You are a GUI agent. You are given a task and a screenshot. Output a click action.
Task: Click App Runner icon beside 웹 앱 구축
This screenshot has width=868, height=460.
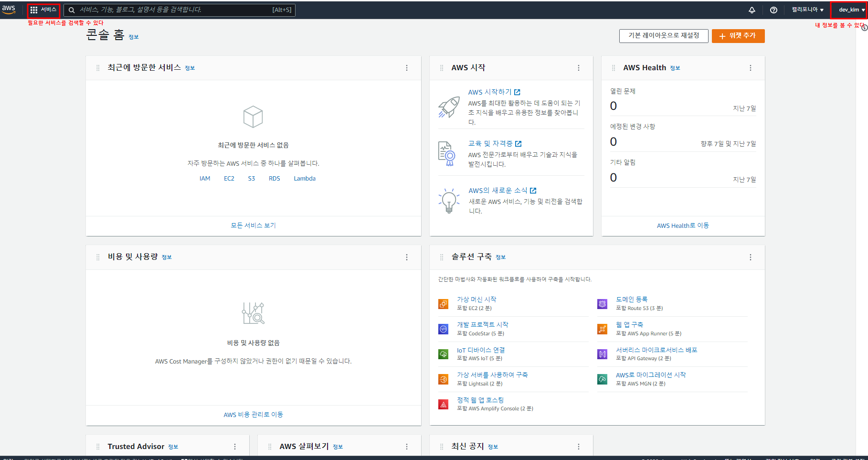(603, 329)
